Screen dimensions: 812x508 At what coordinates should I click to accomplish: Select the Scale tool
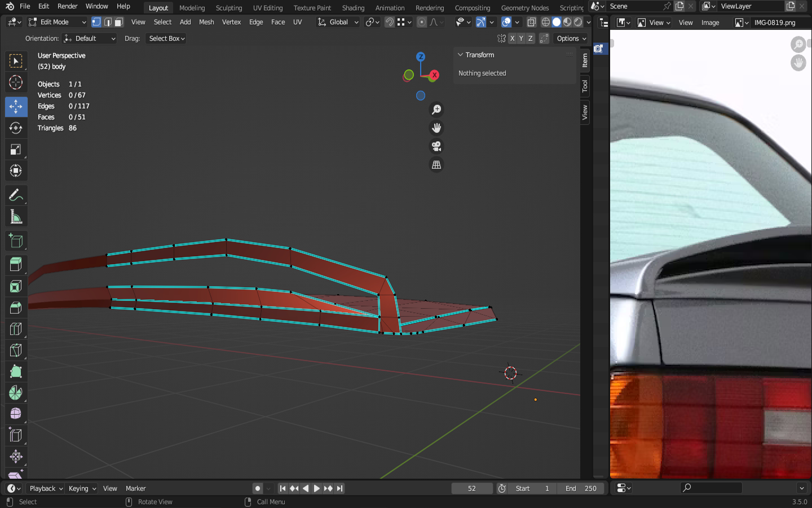[16, 150]
